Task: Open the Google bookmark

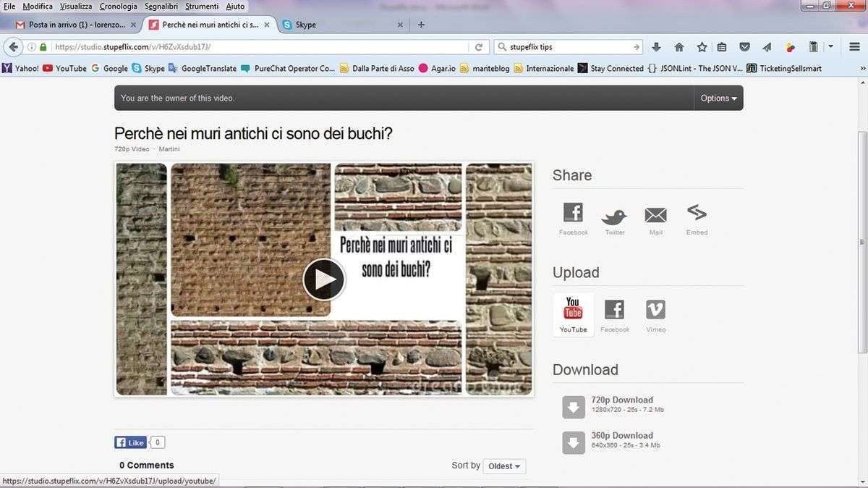Action: [x=109, y=69]
